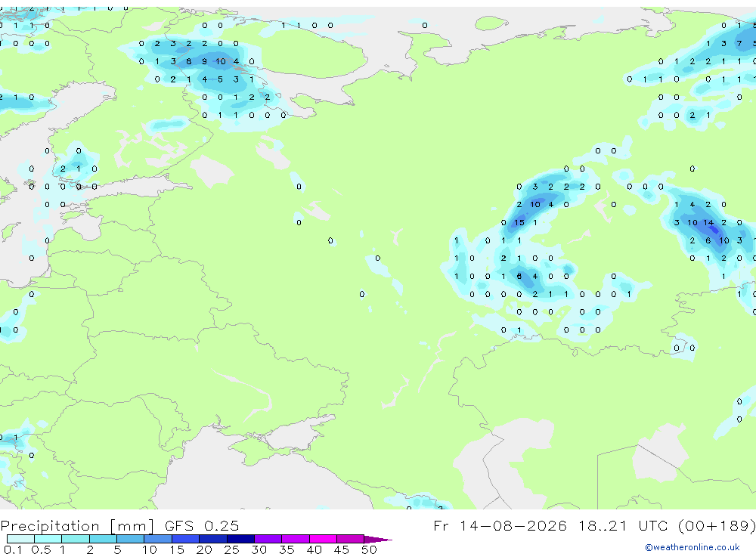Click the '25' legend scale label
Image resolution: width=756 pixels, height=554 pixels.
click(231, 549)
